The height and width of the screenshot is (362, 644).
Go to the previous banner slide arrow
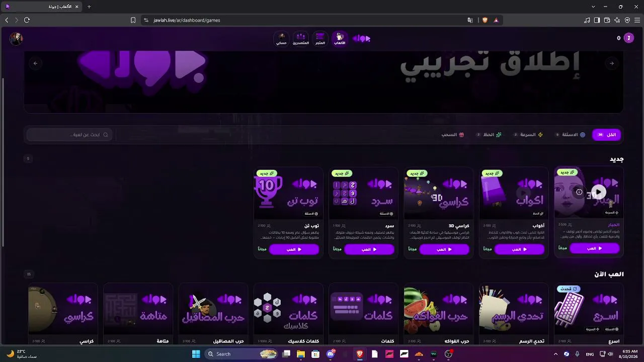coord(35,63)
